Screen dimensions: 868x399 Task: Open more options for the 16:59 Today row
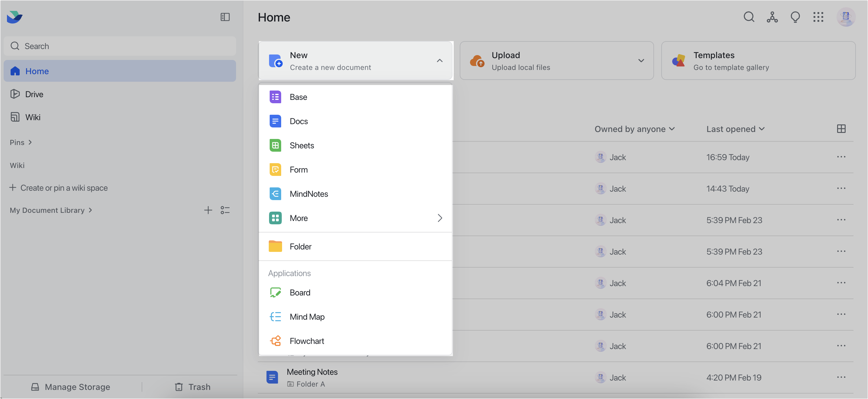(x=841, y=157)
